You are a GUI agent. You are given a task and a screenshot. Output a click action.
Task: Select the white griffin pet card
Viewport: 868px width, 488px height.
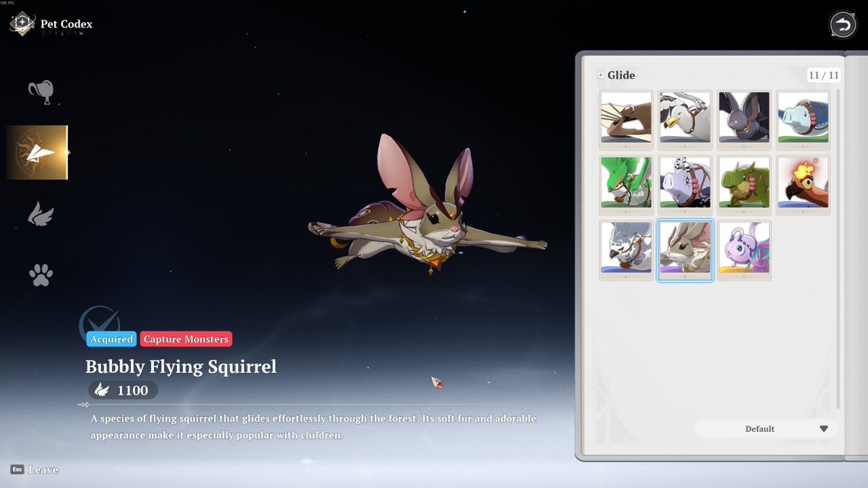click(626, 250)
